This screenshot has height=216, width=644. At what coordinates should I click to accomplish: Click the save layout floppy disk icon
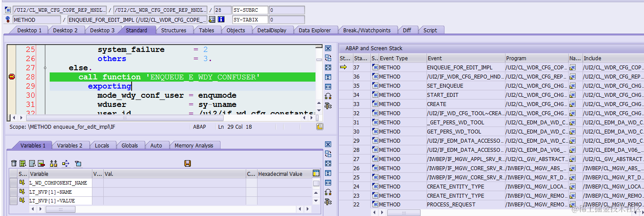coord(188,163)
